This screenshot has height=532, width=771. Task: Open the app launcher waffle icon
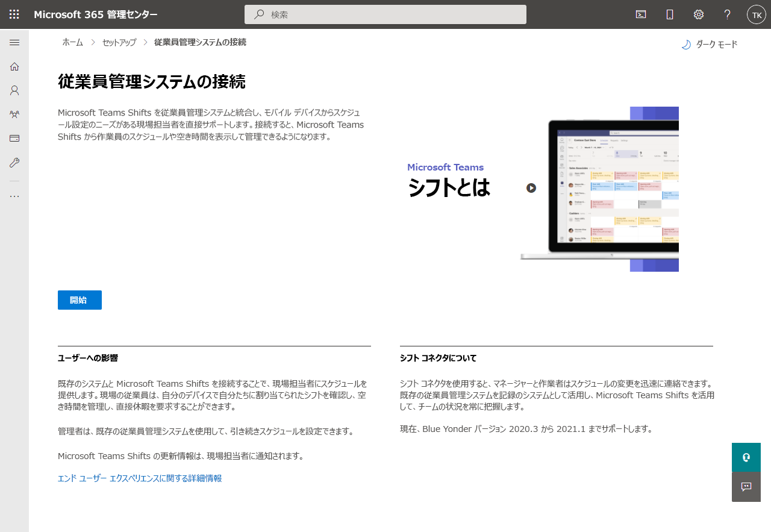(14, 14)
